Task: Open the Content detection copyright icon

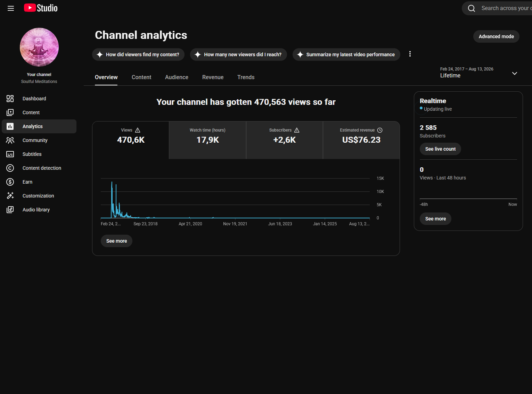Action: click(10, 168)
